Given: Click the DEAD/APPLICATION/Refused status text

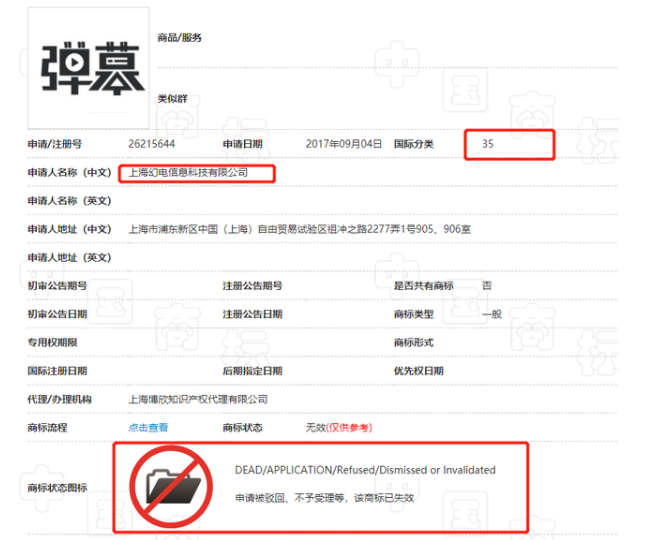Looking at the screenshot, I should tap(365, 470).
